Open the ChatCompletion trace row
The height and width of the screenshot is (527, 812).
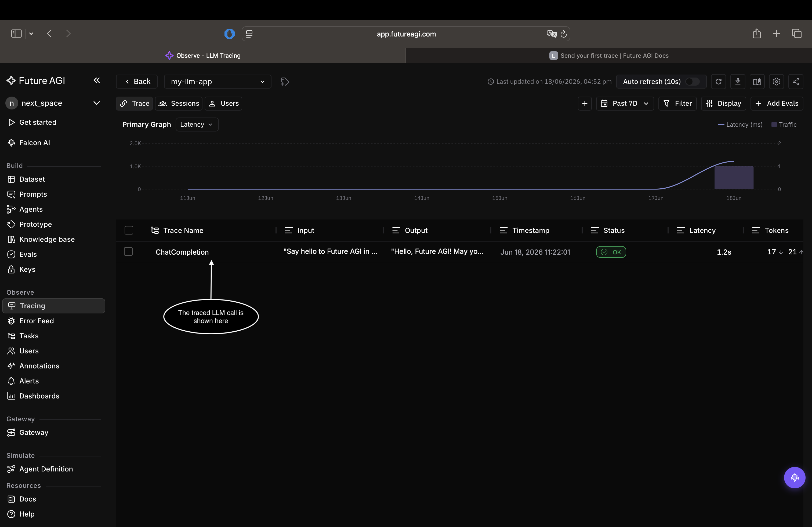click(459, 252)
